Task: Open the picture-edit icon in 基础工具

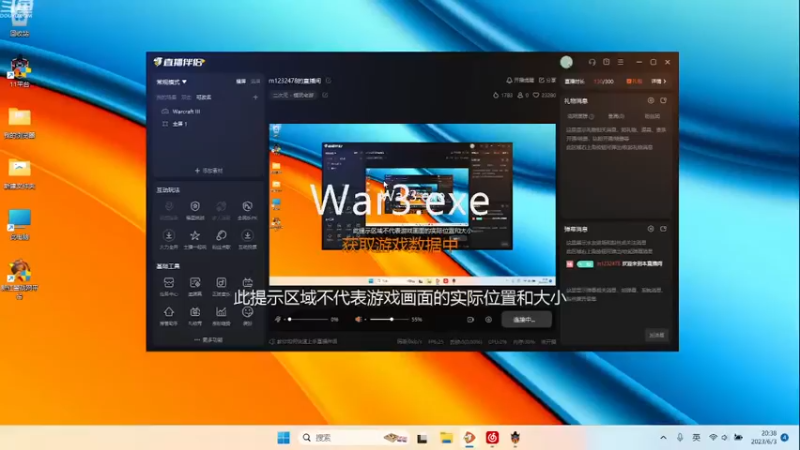Action: [195, 283]
